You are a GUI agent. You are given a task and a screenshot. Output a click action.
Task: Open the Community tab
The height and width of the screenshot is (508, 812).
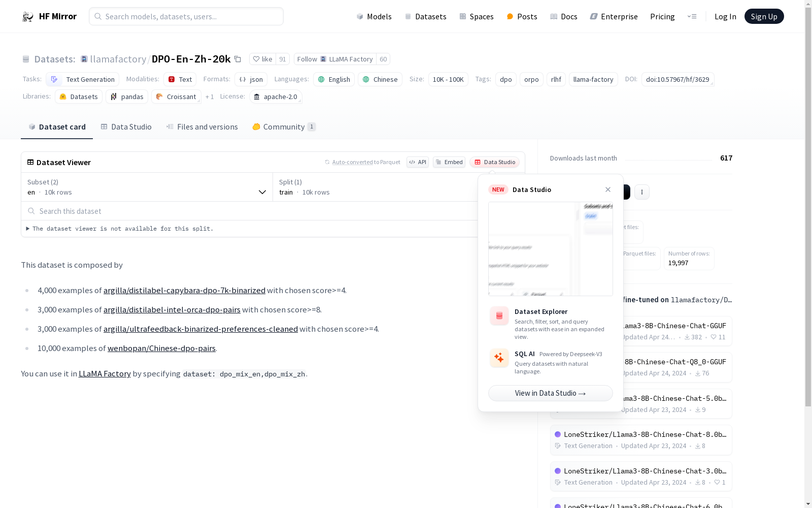(x=284, y=127)
